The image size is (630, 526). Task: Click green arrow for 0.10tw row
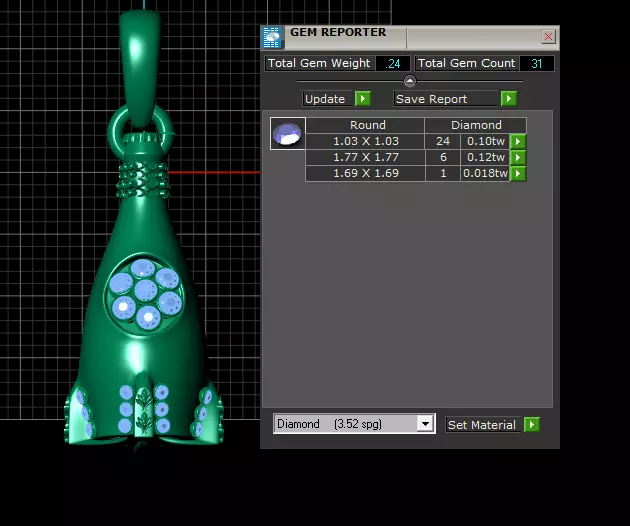[x=518, y=141]
